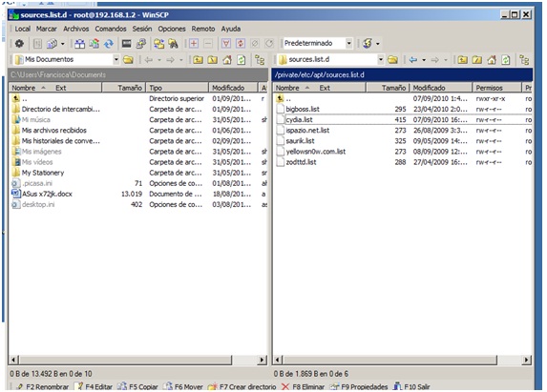Click the new session globe icon

(368, 44)
